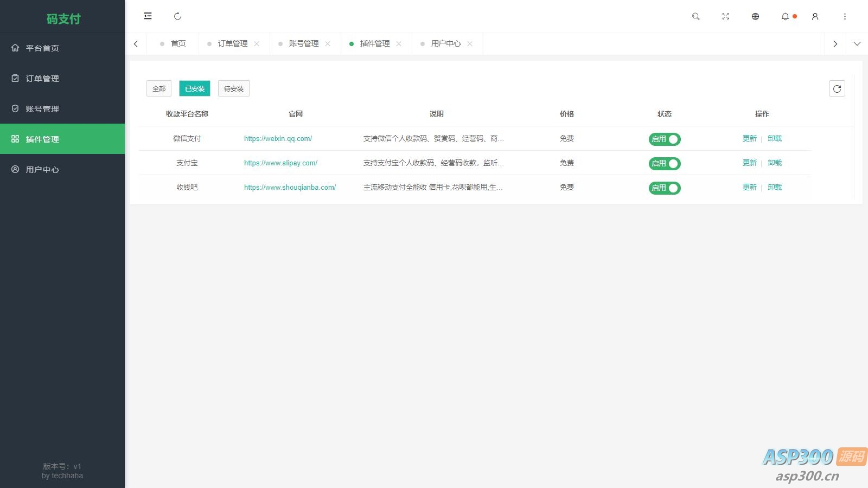Screen dimensions: 868x488
Task: Disable the 收钱吧 plugin switch
Action: coord(665,188)
